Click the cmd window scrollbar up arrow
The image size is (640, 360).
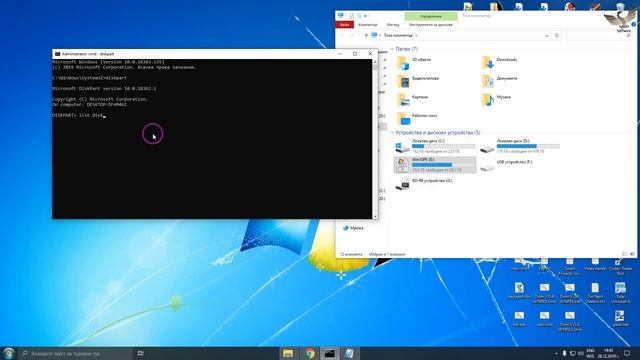coord(375,62)
